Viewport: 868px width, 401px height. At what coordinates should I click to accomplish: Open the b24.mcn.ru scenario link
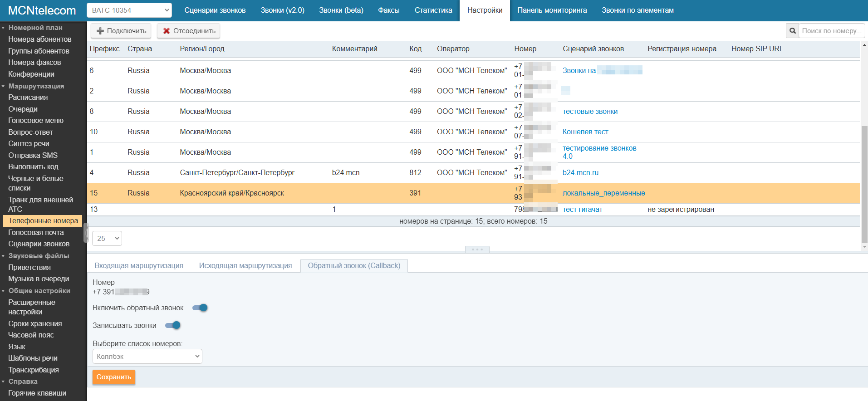[580, 173]
